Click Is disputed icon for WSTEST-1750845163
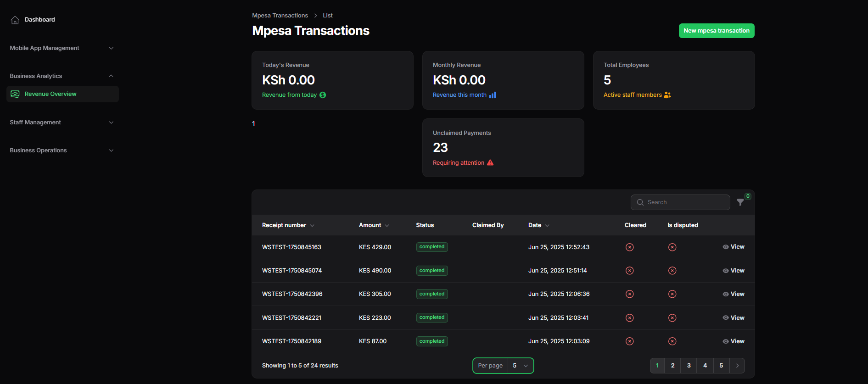The height and width of the screenshot is (384, 868). (x=672, y=247)
